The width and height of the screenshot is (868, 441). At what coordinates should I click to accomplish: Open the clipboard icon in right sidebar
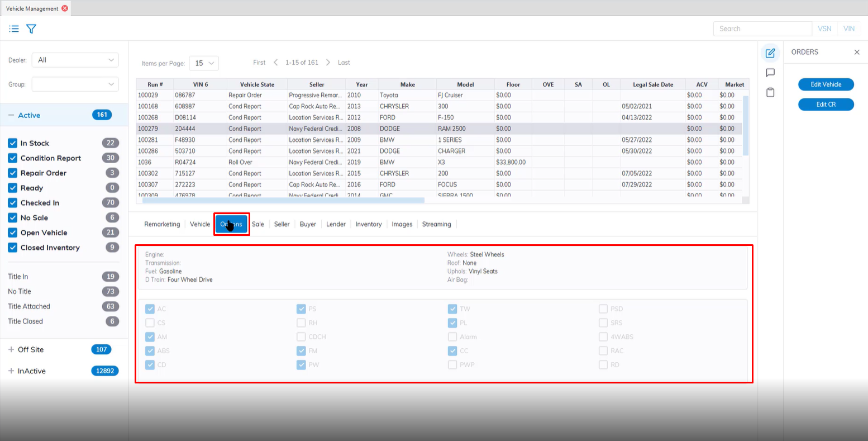[770, 93]
